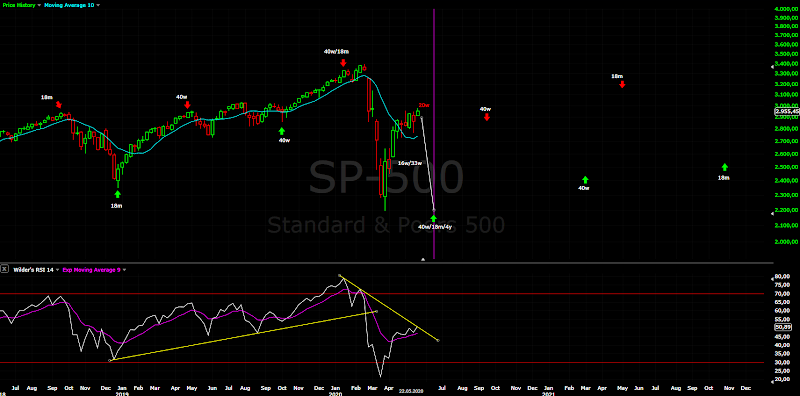The image size is (800, 396).
Task: Select the purple vertical date line
Action: click(434, 133)
